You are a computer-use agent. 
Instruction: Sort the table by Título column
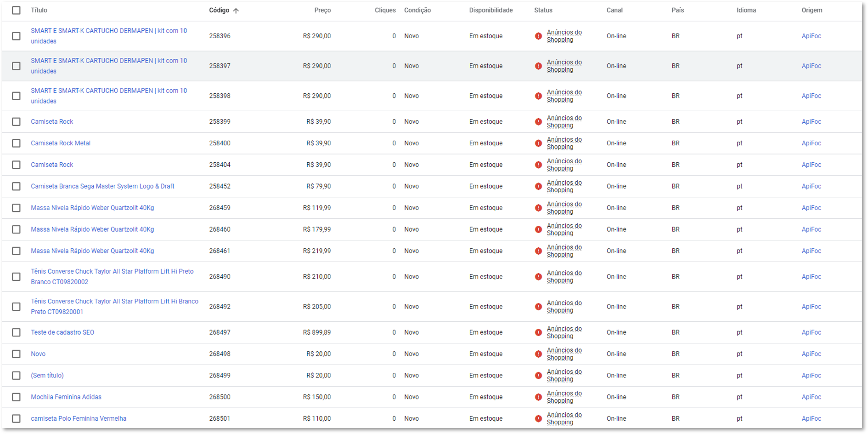tap(39, 10)
